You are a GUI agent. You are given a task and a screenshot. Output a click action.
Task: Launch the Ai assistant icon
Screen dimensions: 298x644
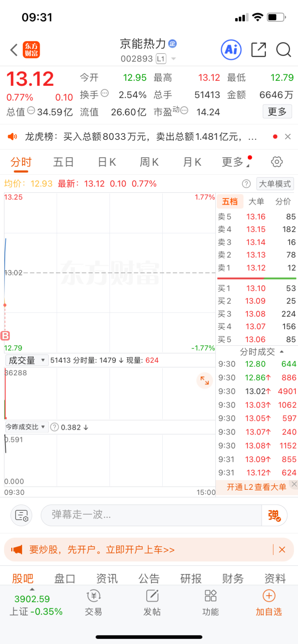point(231,50)
